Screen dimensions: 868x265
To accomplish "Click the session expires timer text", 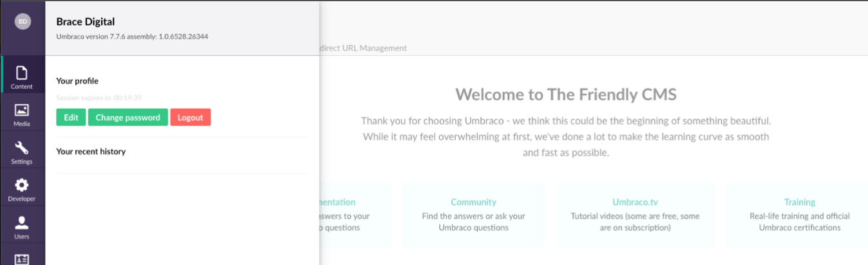I will tap(99, 98).
